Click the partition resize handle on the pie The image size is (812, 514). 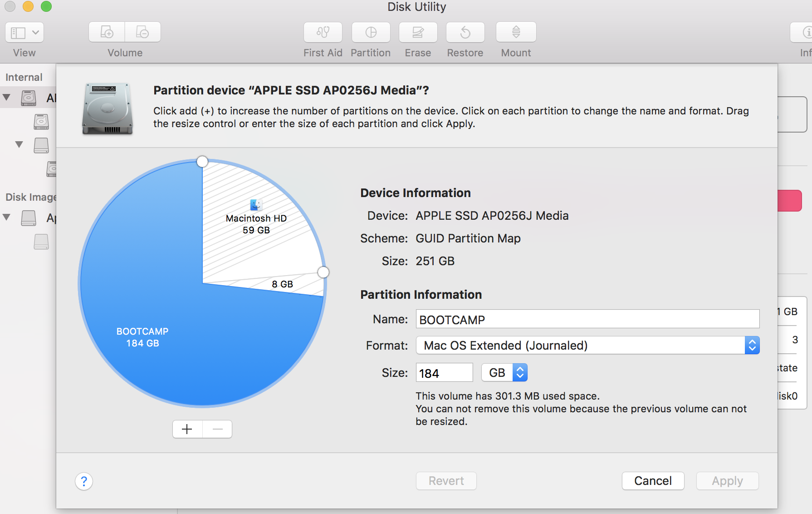pyautogui.click(x=323, y=272)
